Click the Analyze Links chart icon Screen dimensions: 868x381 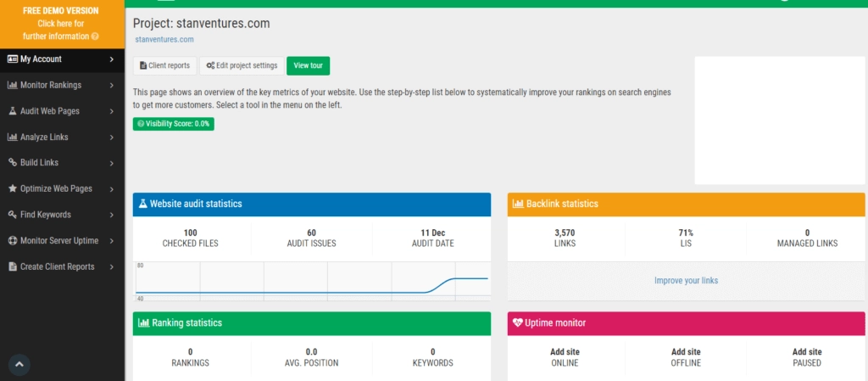click(13, 137)
